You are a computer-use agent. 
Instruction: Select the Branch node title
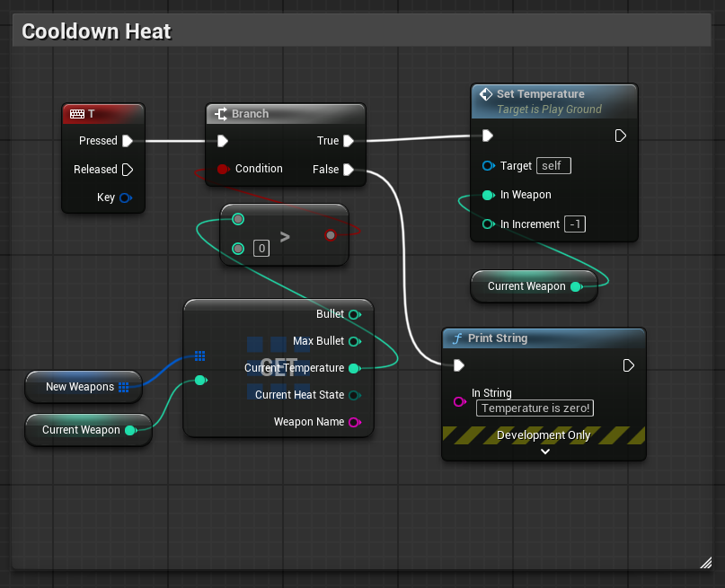(x=250, y=114)
